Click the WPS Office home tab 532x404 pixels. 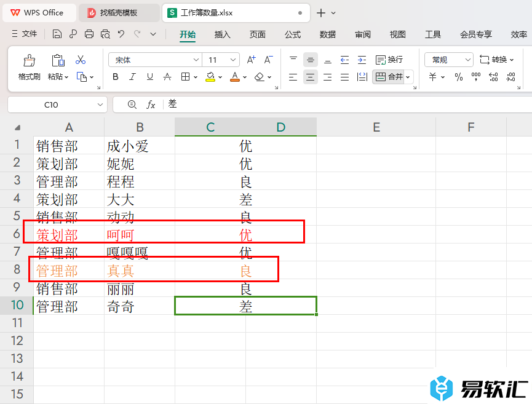39,13
